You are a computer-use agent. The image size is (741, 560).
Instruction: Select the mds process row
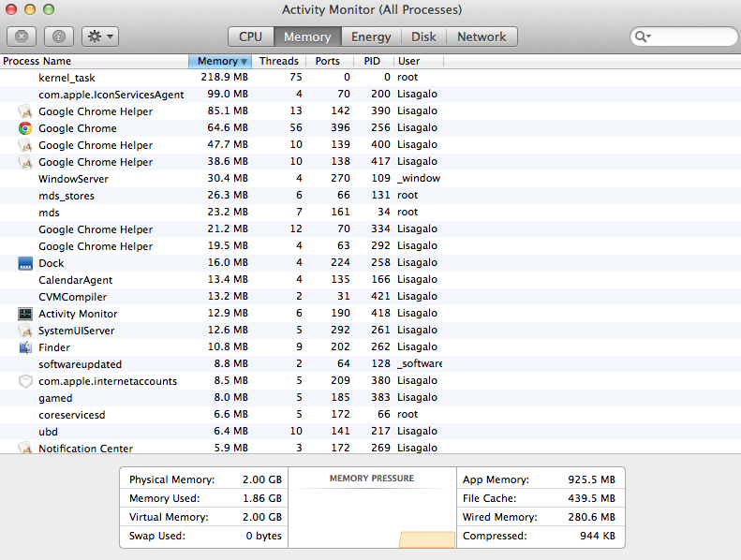(x=371, y=213)
